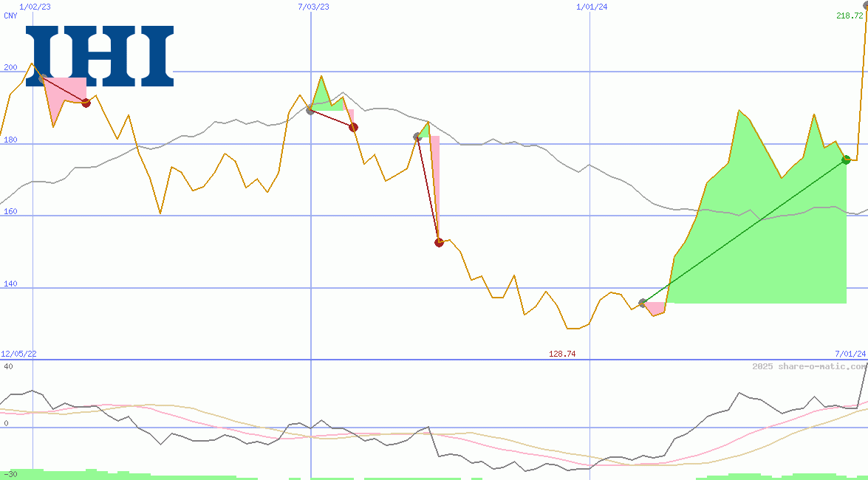
Task: Click the gray marker starting the green trendline
Action: [642, 301]
